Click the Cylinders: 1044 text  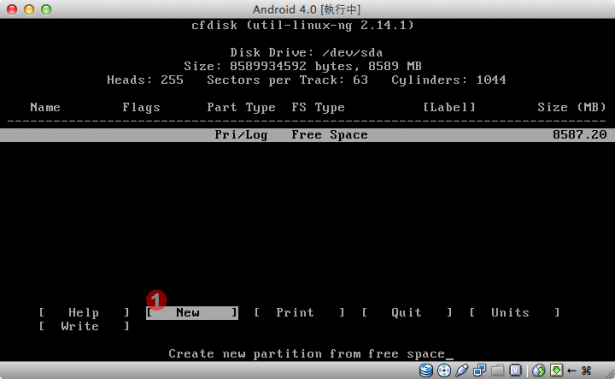(x=449, y=80)
